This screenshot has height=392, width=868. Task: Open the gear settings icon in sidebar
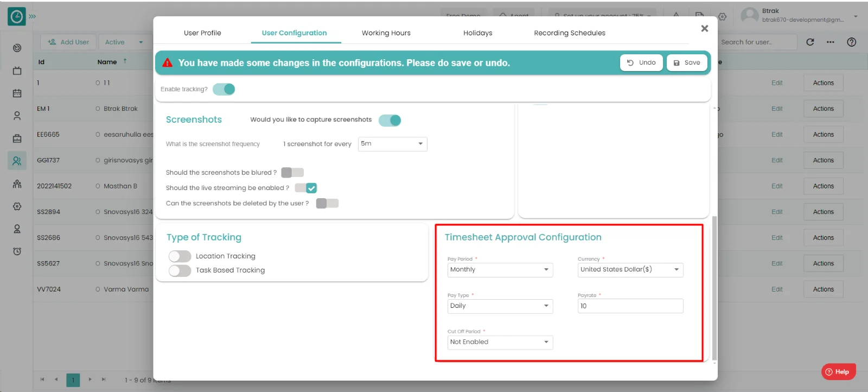tap(17, 206)
